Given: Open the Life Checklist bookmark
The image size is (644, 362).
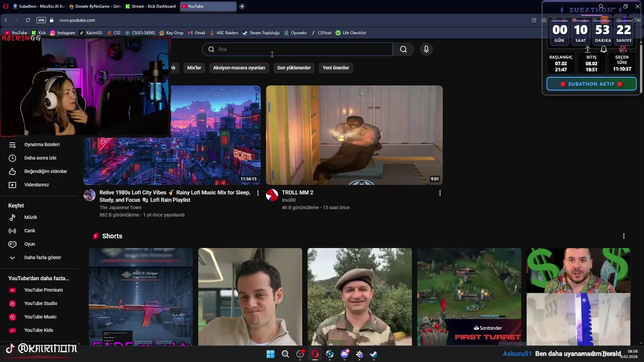Looking at the screenshot, I should 351,33.
